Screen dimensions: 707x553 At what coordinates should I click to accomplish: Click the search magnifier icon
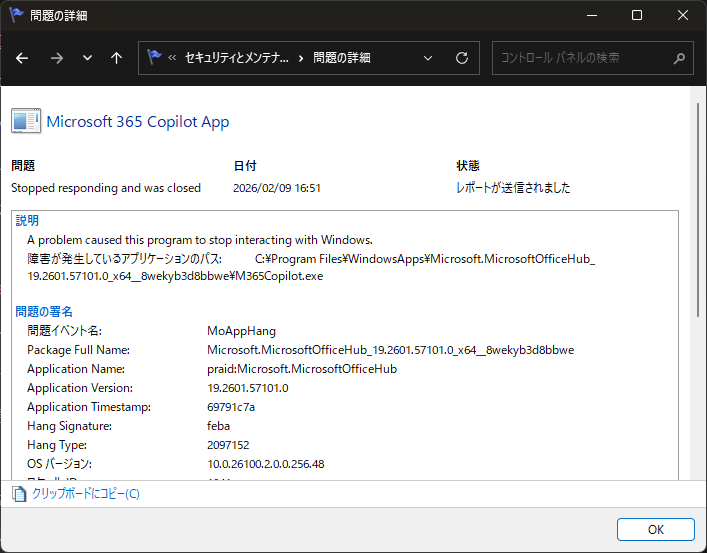[679, 58]
